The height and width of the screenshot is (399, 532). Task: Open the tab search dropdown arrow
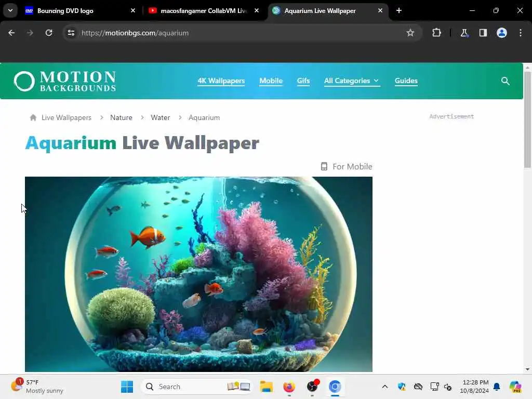coord(10,10)
